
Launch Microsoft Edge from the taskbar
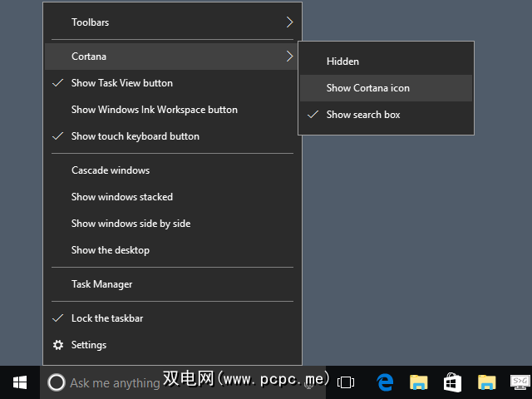coord(385,382)
